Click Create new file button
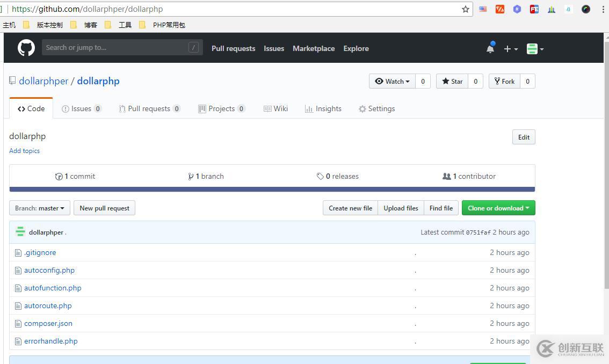 [x=350, y=208]
